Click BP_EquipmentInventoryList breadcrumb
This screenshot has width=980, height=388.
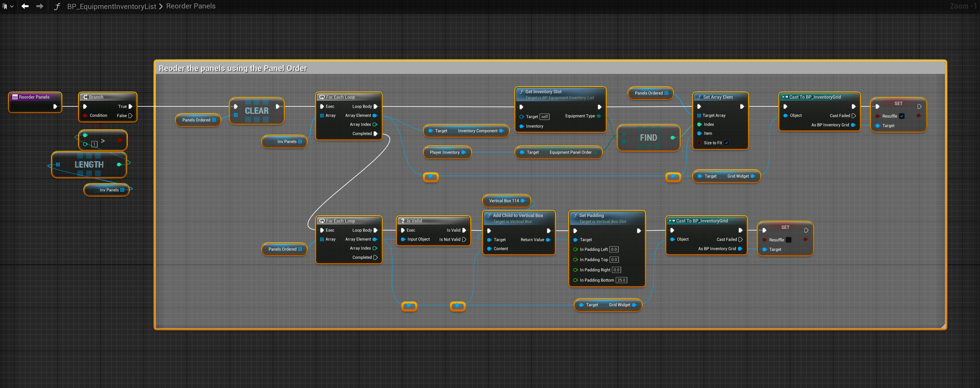[x=111, y=6]
